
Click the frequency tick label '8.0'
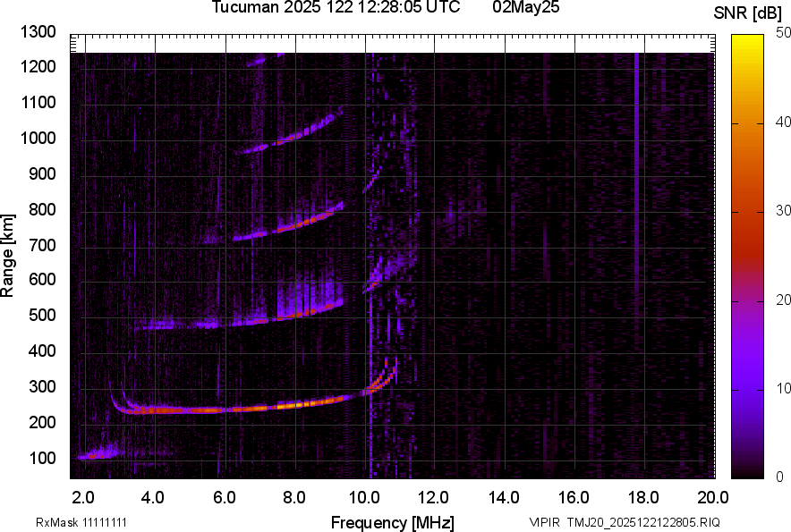point(294,498)
